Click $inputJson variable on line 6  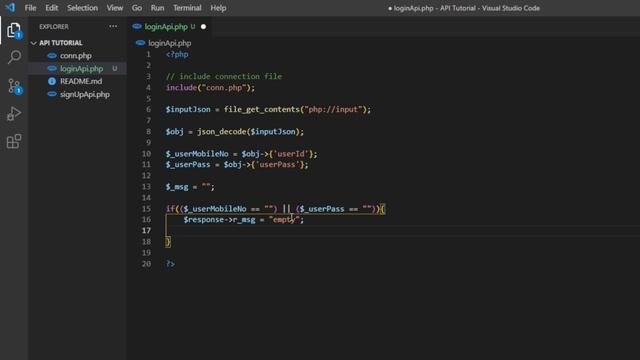(188, 109)
